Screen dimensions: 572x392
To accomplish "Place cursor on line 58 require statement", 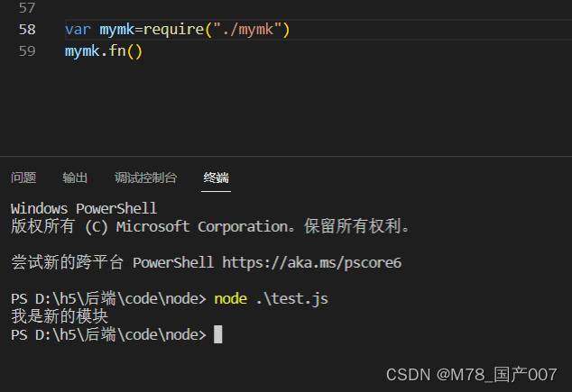I will tap(178, 30).
